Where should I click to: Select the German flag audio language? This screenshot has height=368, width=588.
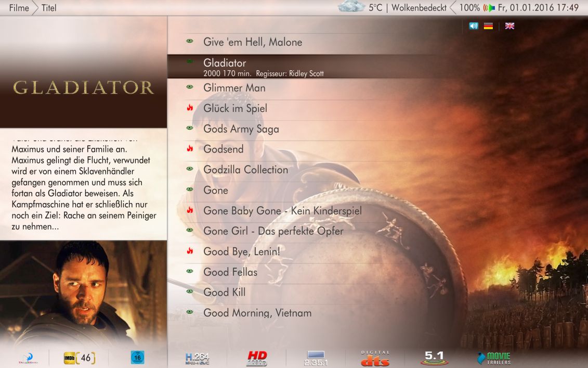488,26
